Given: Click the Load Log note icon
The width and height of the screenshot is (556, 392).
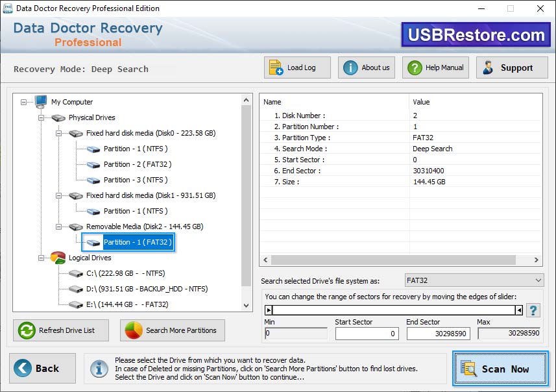Looking at the screenshot, I should [x=276, y=67].
